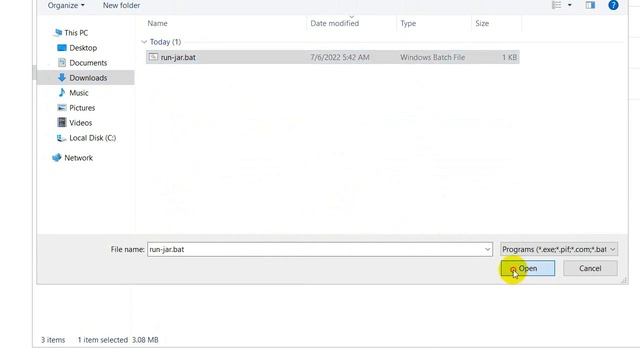Click the 7/6/2022 5:42 AM date cell
Image resolution: width=640 pixels, height=360 pixels.
click(340, 57)
